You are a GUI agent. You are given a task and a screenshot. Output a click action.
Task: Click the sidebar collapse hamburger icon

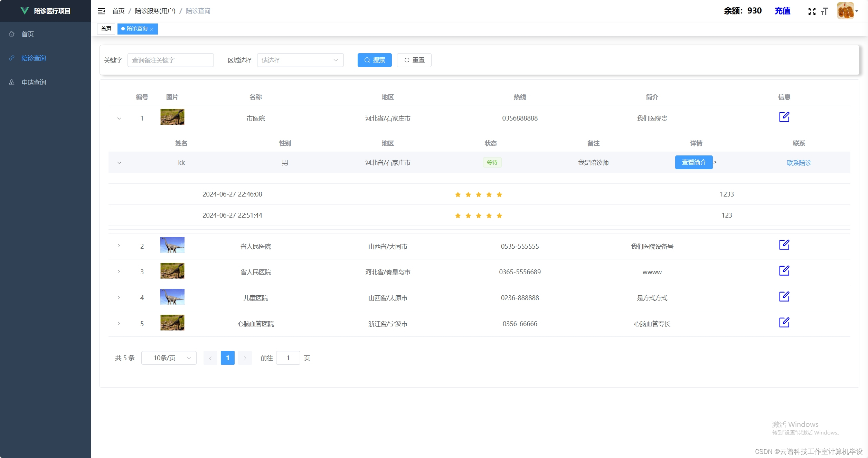[x=101, y=11]
